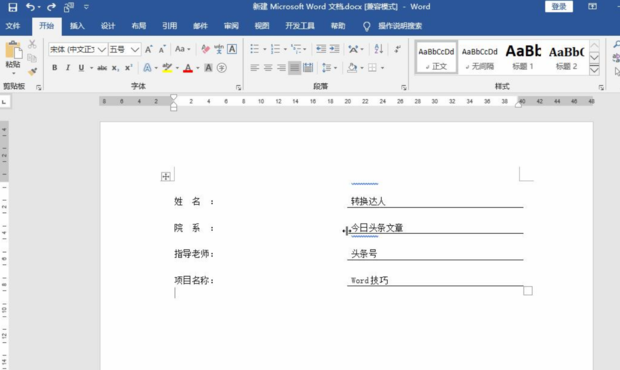Apply the 无间隔 style
The height and width of the screenshot is (370, 620).
[480, 58]
